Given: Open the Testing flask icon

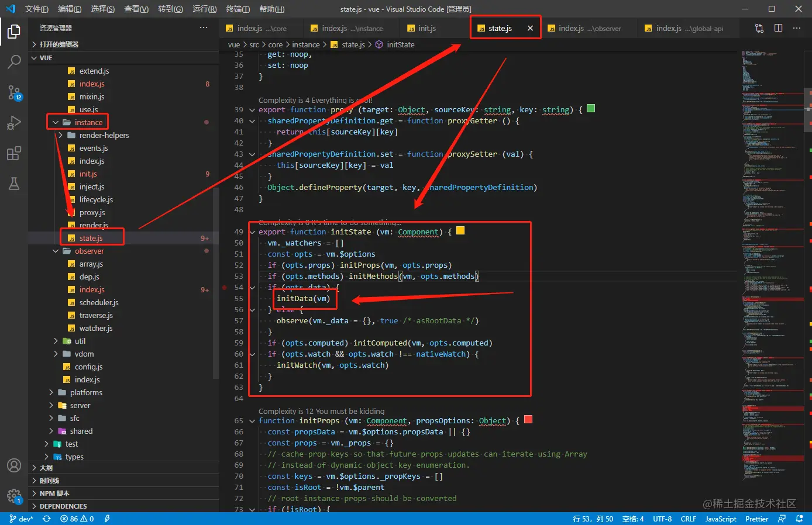Looking at the screenshot, I should [14, 184].
